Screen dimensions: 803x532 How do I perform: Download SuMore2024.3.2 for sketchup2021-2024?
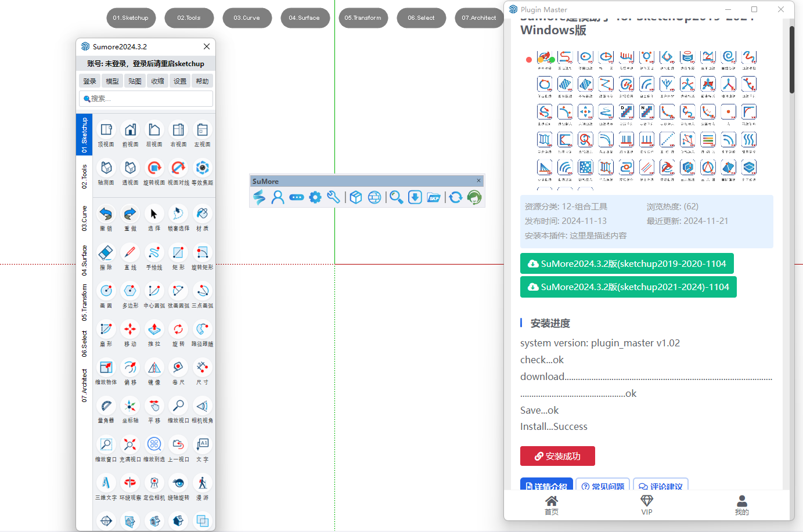(628, 287)
